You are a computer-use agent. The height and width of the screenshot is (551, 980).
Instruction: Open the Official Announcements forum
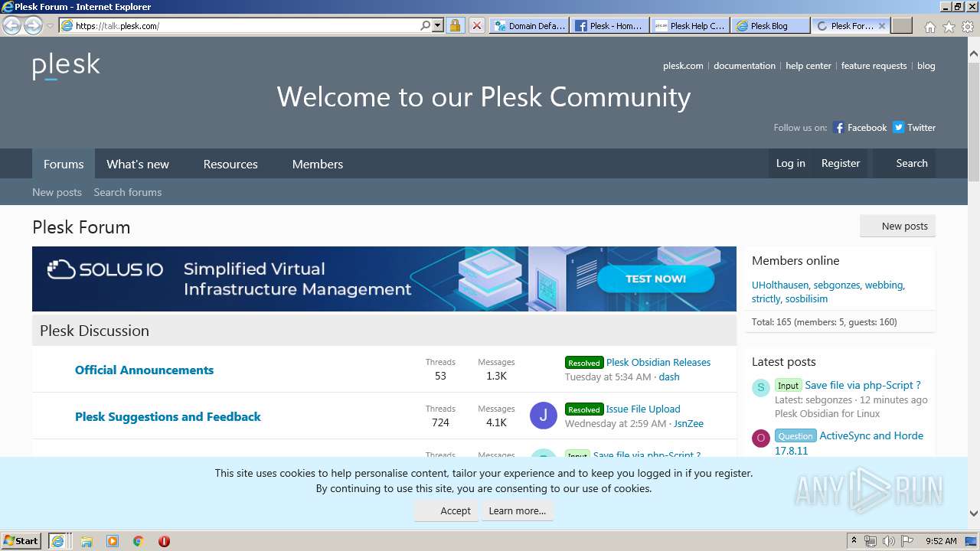click(144, 370)
